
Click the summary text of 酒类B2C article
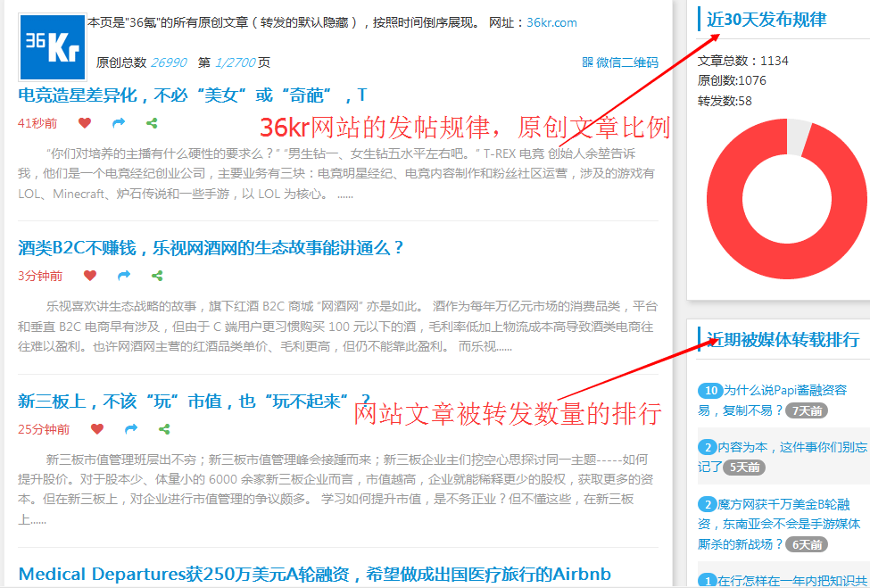(x=337, y=327)
